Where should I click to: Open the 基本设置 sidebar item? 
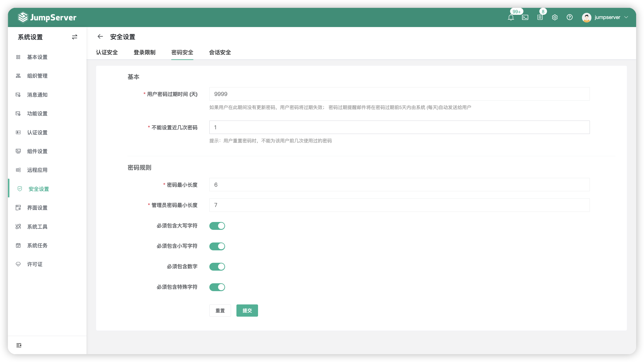pos(37,57)
